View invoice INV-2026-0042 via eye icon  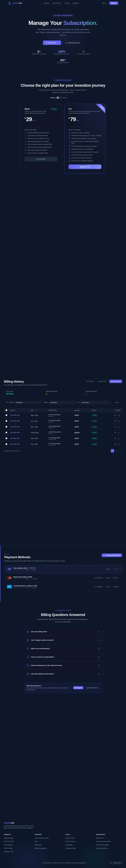coord(115,416)
